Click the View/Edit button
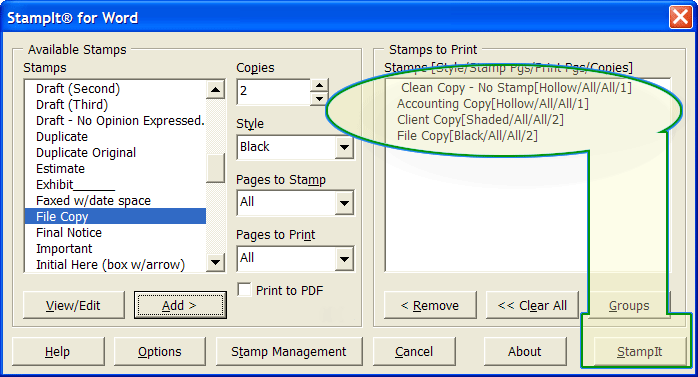 point(73,305)
